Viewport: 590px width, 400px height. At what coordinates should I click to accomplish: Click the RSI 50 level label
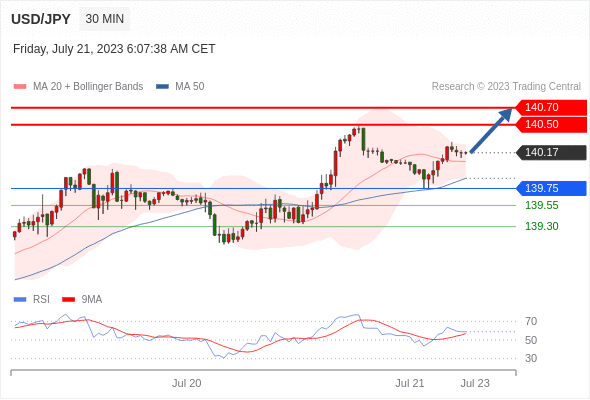click(x=531, y=340)
